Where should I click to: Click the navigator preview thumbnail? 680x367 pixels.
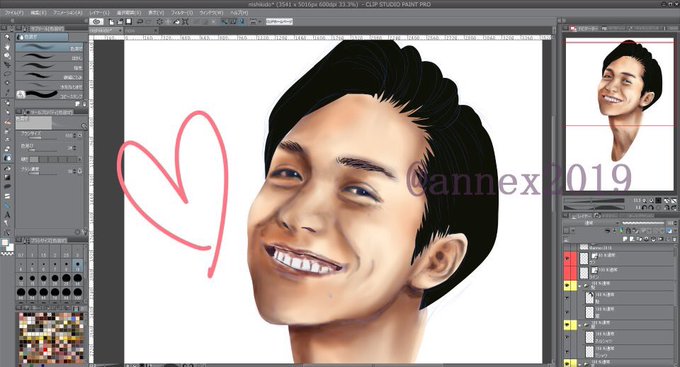pyautogui.click(x=619, y=114)
